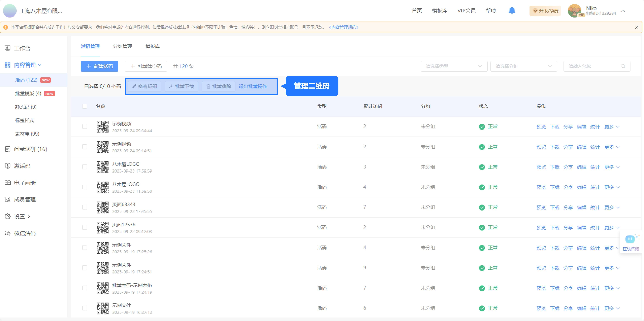644x321 pixels.
Task: Click the 工作台 monitor icon in sidebar
Action: click(x=8, y=48)
